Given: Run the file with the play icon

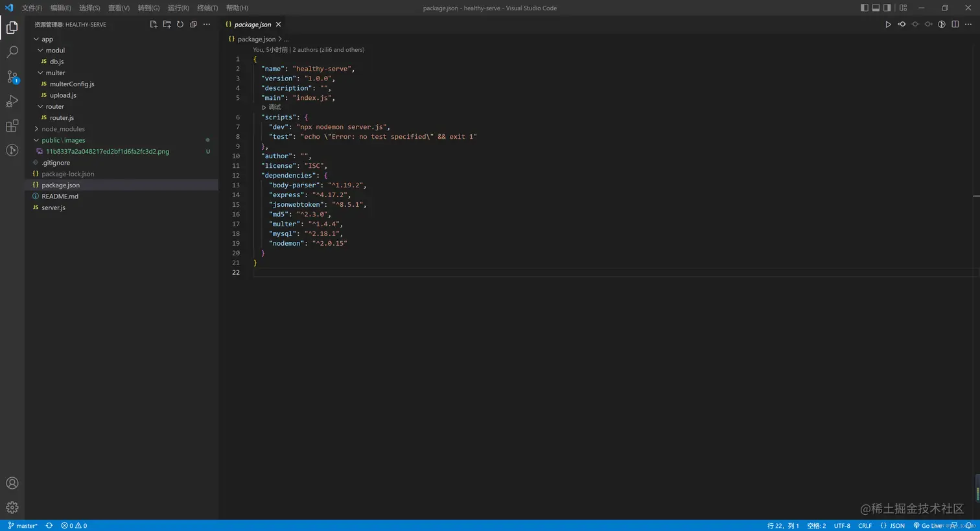Looking at the screenshot, I should click(x=888, y=24).
